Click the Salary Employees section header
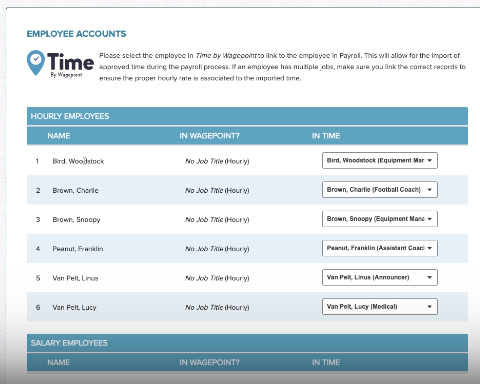Image resolution: width=480 pixels, height=384 pixels. click(247, 343)
